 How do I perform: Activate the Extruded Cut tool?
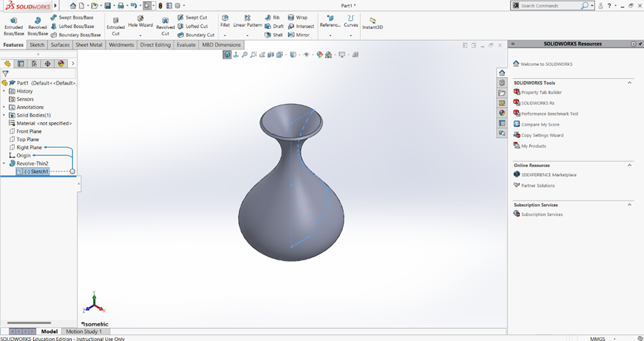point(116,26)
